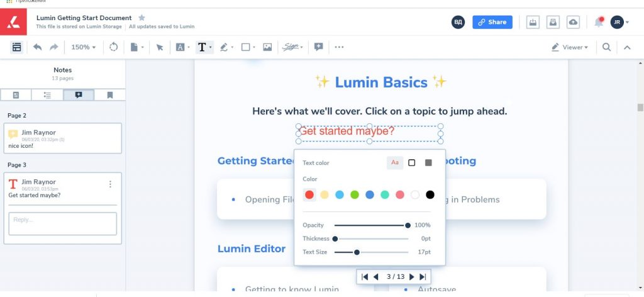Viewport: 644px width, 297px height.
Task: Select the pointer cursor tool
Action: (160, 47)
